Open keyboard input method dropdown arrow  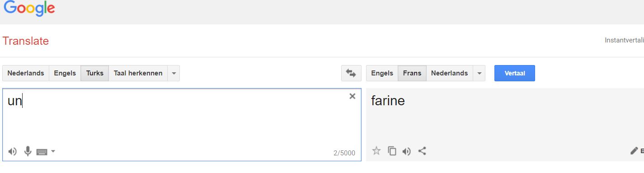[53, 151]
